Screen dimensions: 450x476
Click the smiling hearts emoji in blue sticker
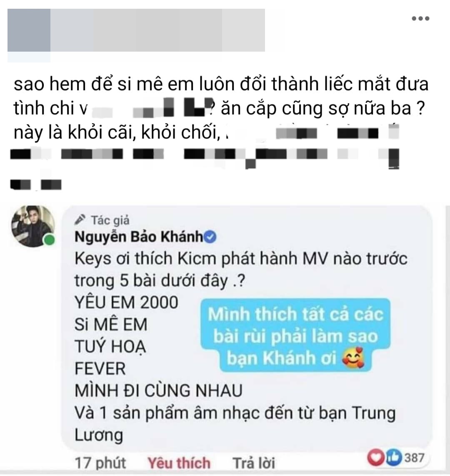[353, 358]
